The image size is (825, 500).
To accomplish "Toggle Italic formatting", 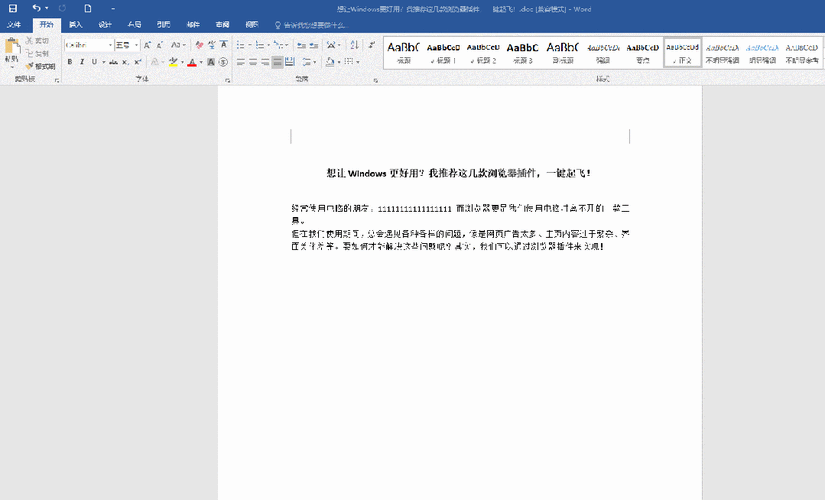I will [82, 62].
